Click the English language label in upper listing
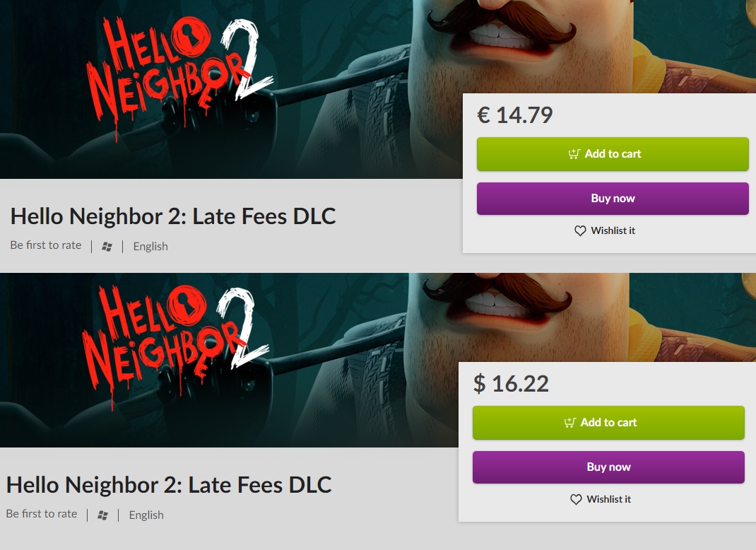 (150, 247)
